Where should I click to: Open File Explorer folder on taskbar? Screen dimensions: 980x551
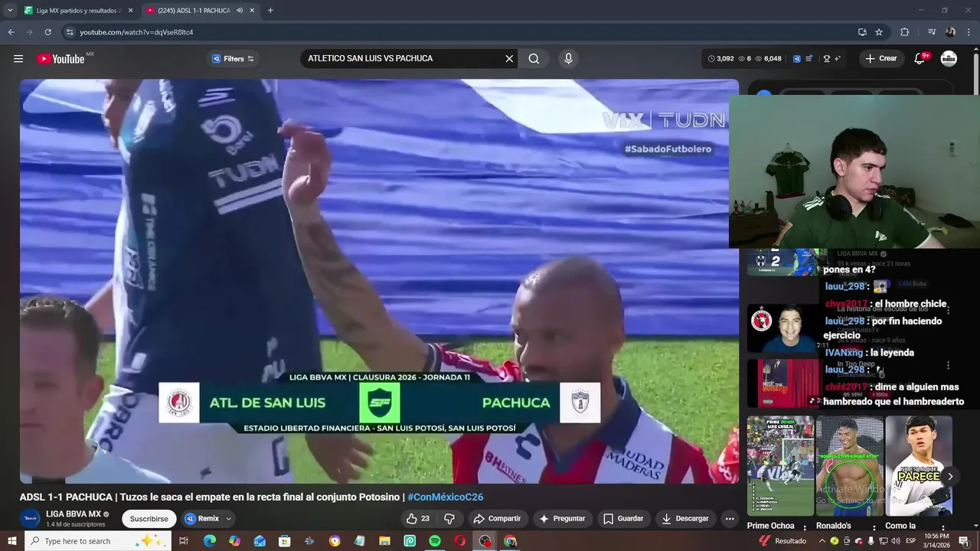click(385, 541)
